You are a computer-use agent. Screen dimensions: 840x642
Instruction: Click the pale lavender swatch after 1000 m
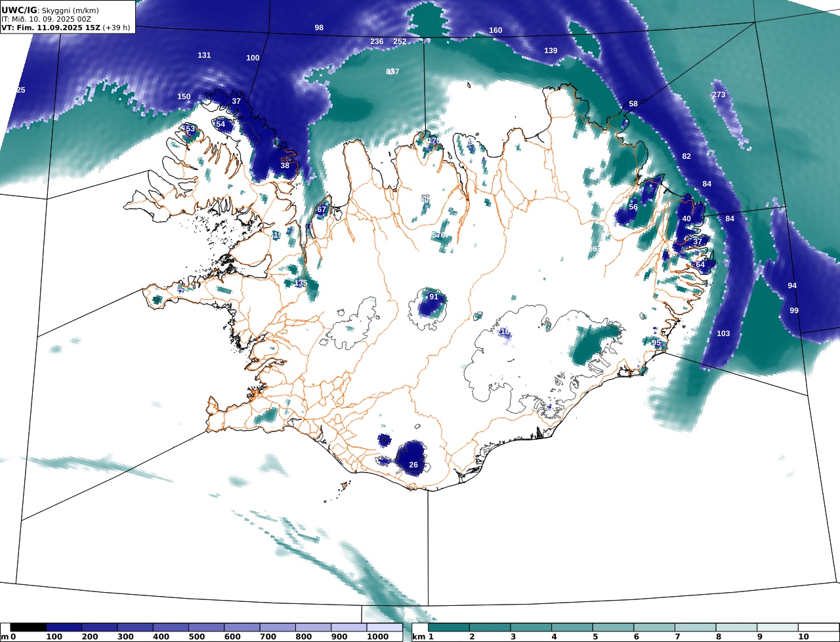(x=384, y=628)
